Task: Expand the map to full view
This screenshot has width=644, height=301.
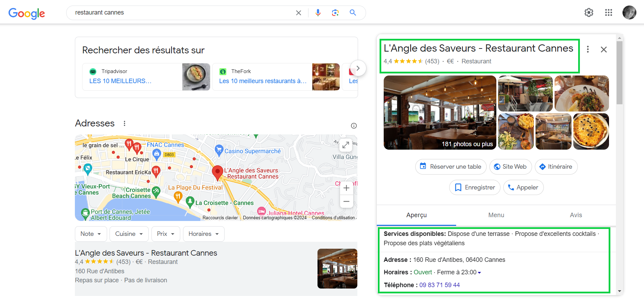Action: pos(346,145)
